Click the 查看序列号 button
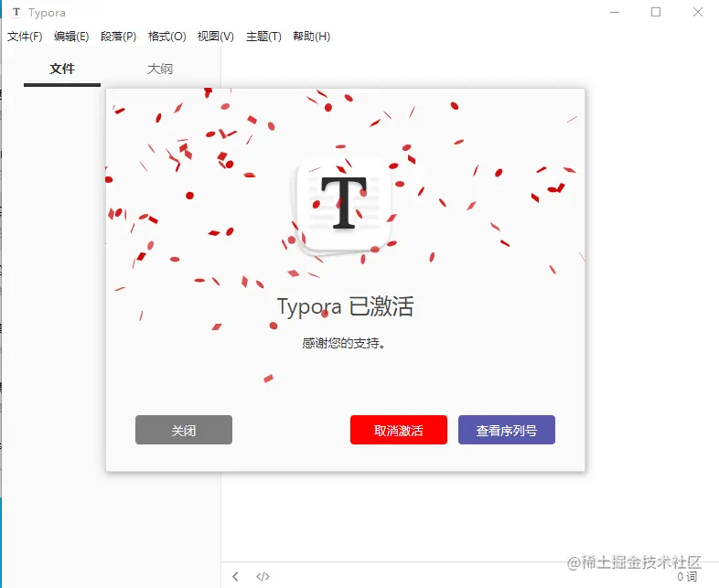Image resolution: width=719 pixels, height=588 pixels. point(506,430)
